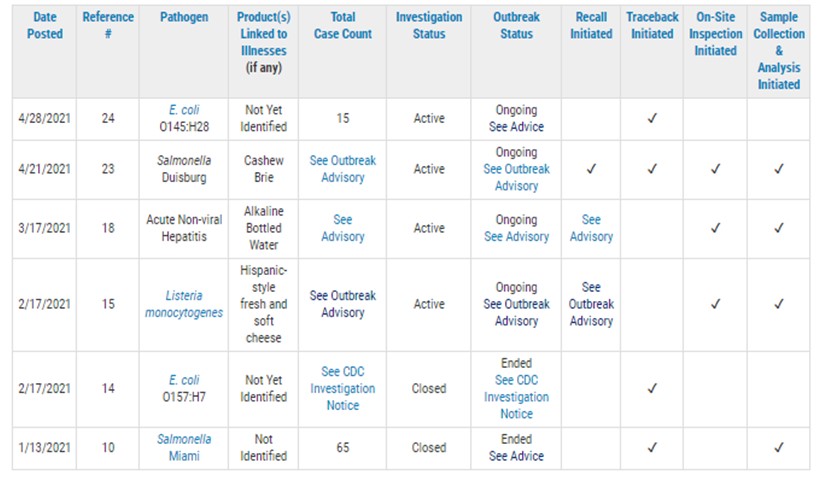
Task: Click Traceback Initiated checkmark in reference 24 row
Action: pos(652,119)
